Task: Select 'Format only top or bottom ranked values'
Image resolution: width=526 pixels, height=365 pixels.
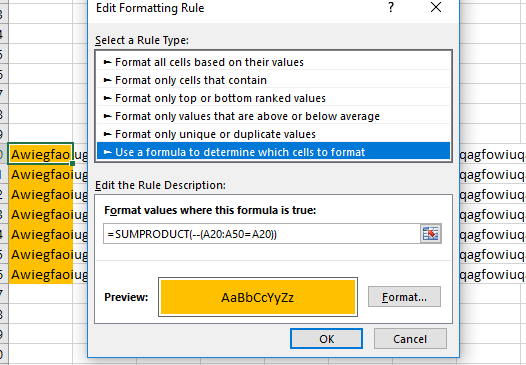Action: pos(273,98)
